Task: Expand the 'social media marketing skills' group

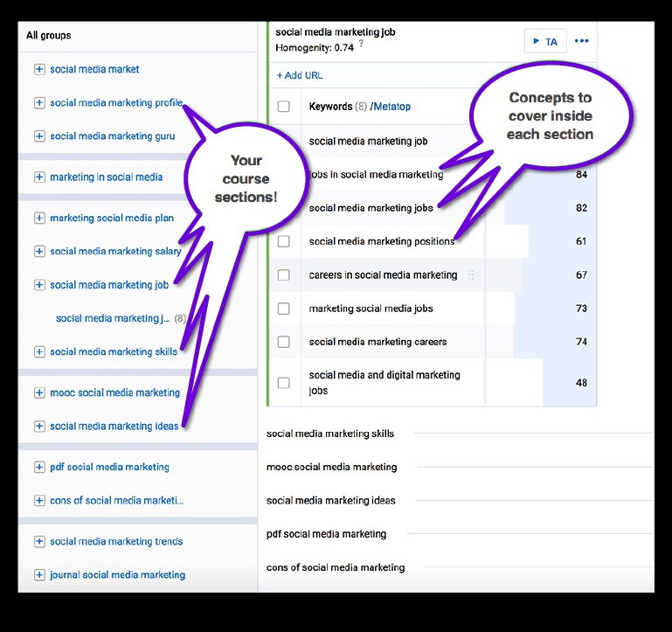Action: click(39, 351)
